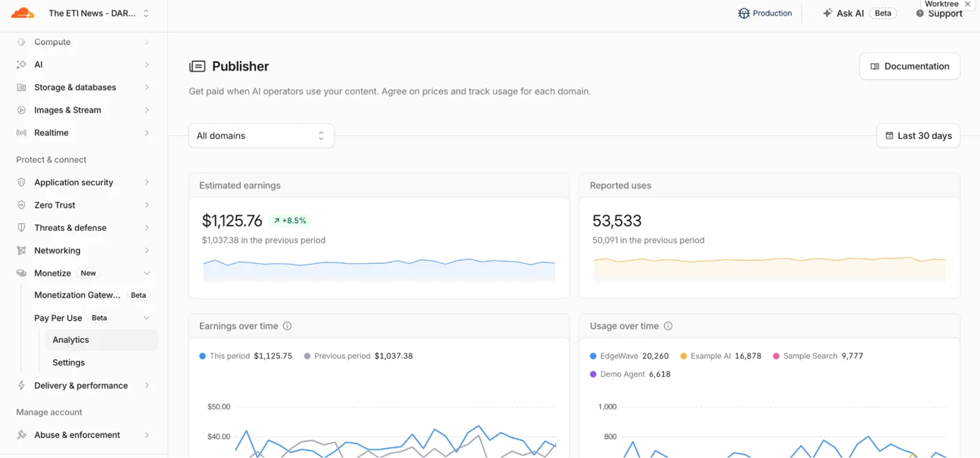Click info icon beside Earnings over time

287,326
